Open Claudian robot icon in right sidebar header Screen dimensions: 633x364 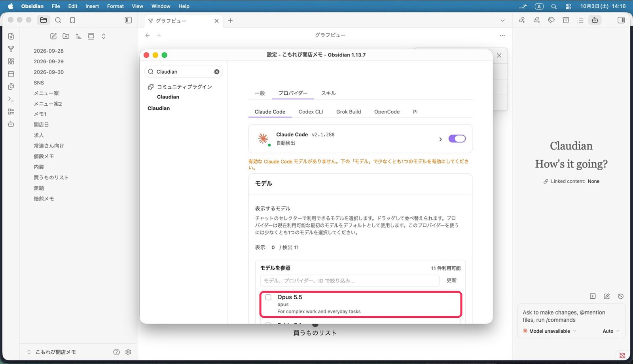tap(595, 20)
